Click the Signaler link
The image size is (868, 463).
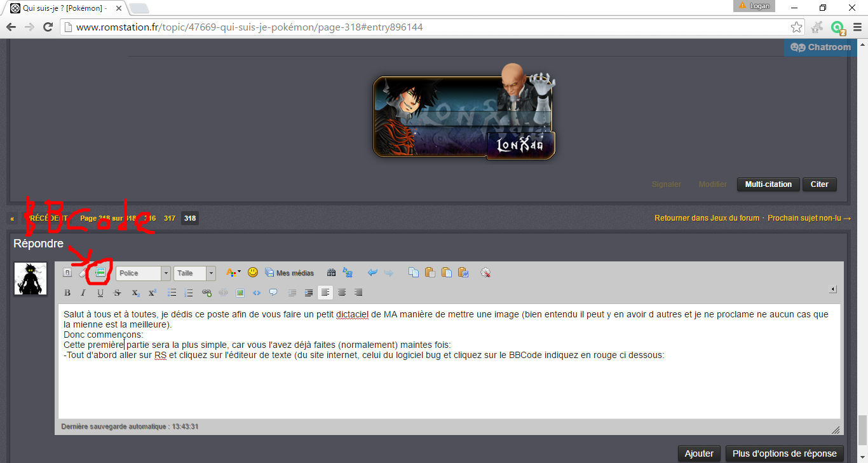click(667, 184)
